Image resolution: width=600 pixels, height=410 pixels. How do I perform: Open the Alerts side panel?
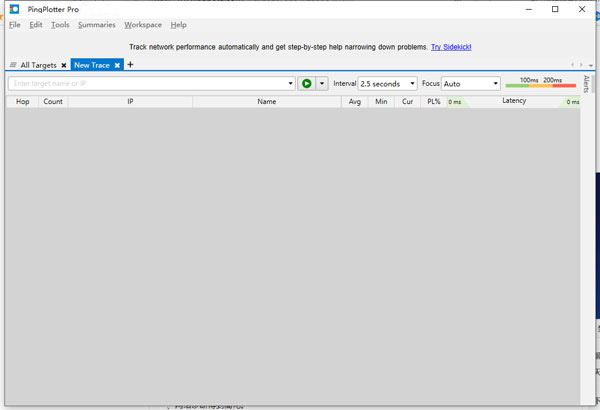point(587,84)
